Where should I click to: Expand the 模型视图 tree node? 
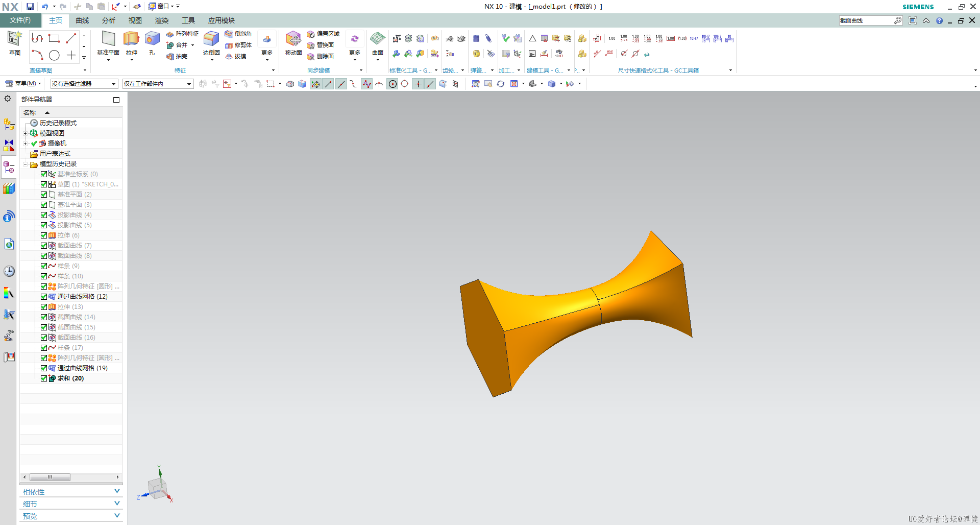pos(25,133)
